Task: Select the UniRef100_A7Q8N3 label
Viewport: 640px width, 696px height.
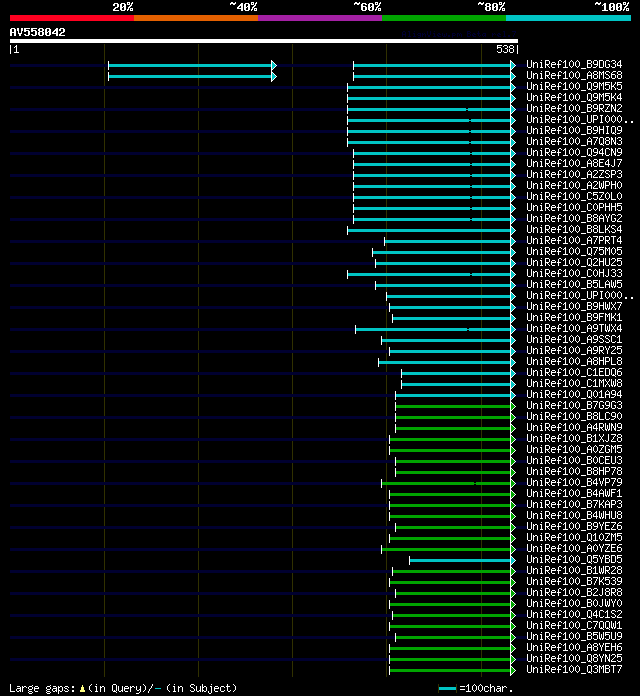Action: coord(574,141)
